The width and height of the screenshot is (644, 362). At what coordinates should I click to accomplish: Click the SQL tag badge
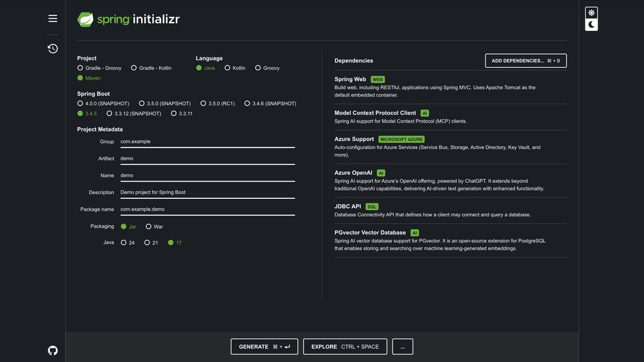pos(372,207)
